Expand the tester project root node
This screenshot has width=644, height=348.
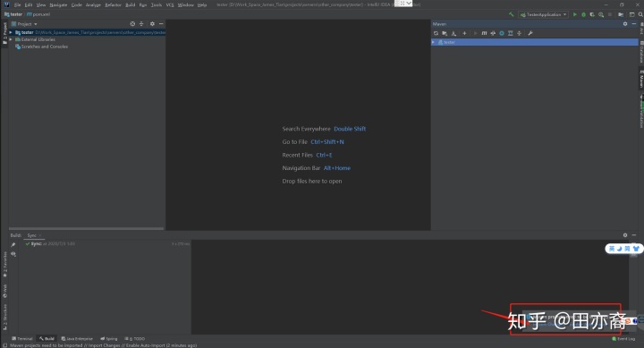pos(11,32)
